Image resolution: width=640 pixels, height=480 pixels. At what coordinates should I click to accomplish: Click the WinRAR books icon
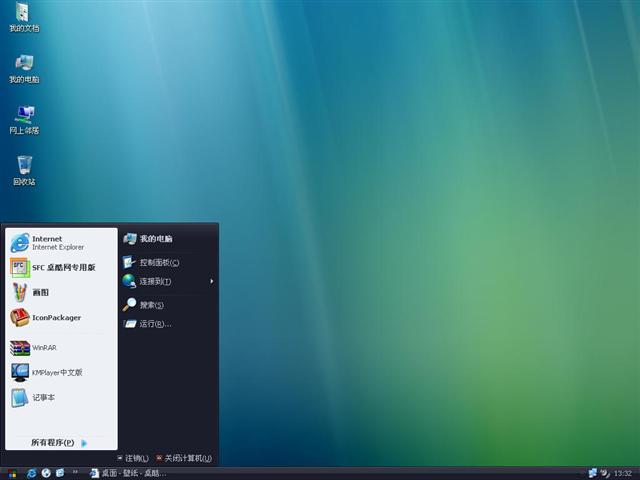coord(20,348)
